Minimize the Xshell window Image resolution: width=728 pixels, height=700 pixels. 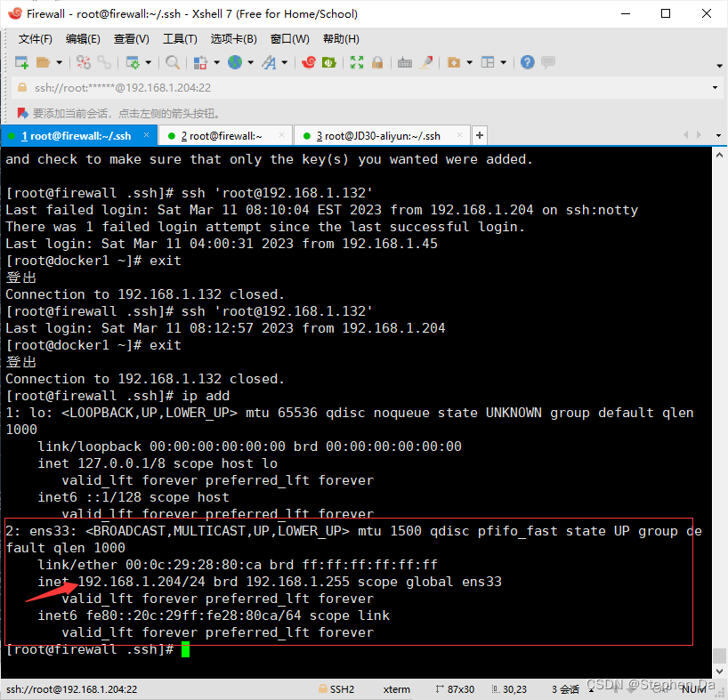point(626,13)
